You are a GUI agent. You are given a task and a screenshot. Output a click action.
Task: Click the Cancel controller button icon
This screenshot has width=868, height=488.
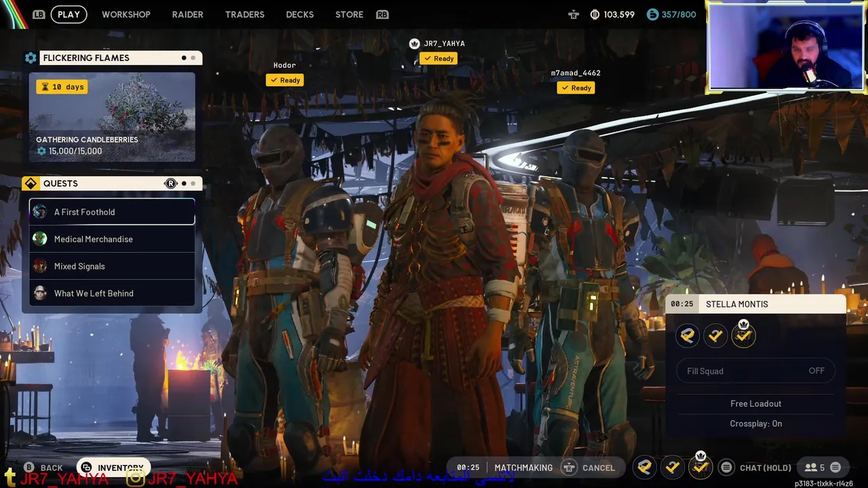click(569, 468)
